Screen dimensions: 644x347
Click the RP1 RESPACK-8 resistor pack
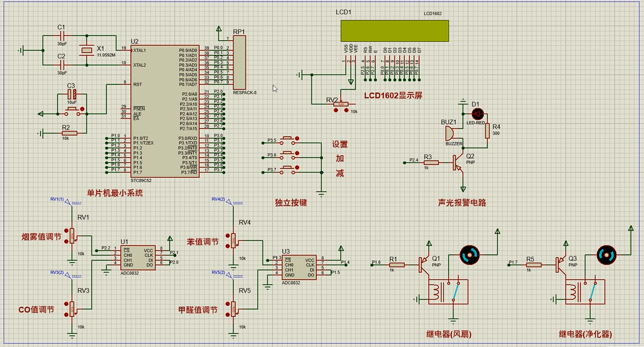[240, 62]
